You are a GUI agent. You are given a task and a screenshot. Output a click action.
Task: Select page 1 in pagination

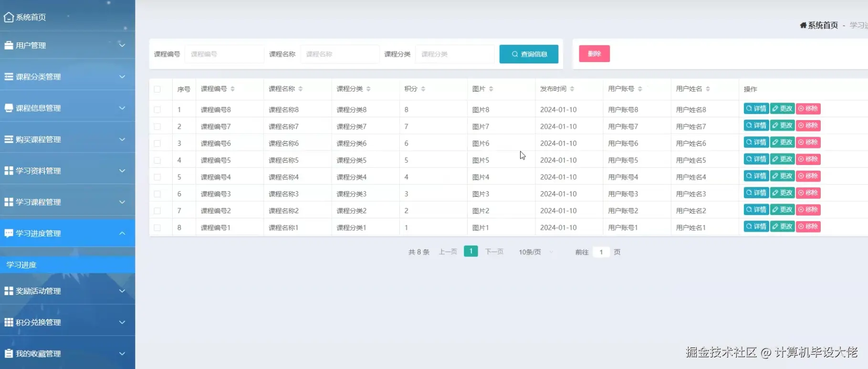click(471, 251)
